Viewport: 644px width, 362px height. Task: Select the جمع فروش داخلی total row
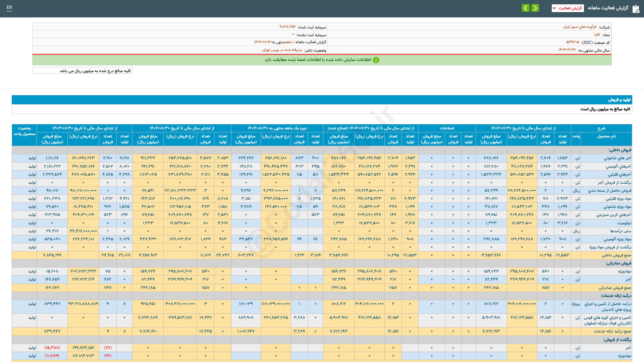point(616,255)
